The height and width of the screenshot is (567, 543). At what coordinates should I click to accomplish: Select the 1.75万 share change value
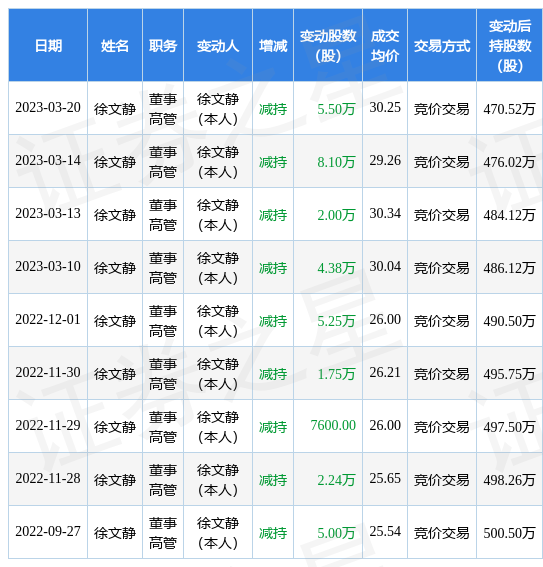[x=336, y=374]
